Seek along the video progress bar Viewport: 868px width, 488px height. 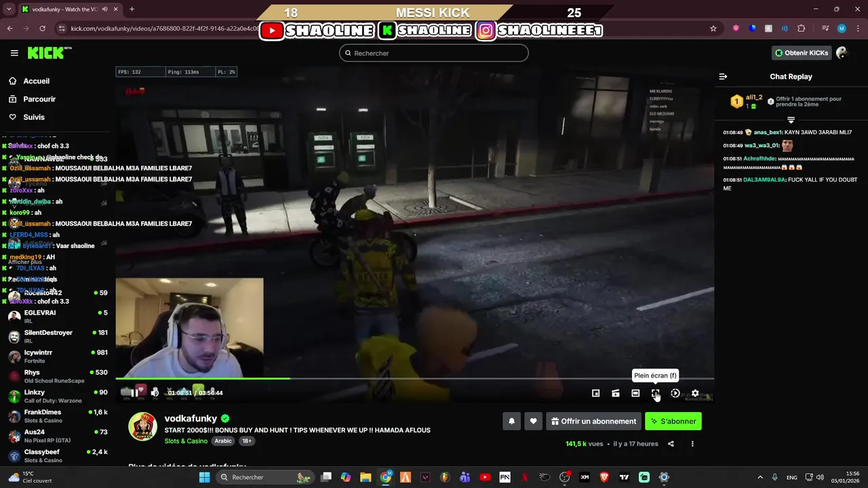(x=414, y=378)
